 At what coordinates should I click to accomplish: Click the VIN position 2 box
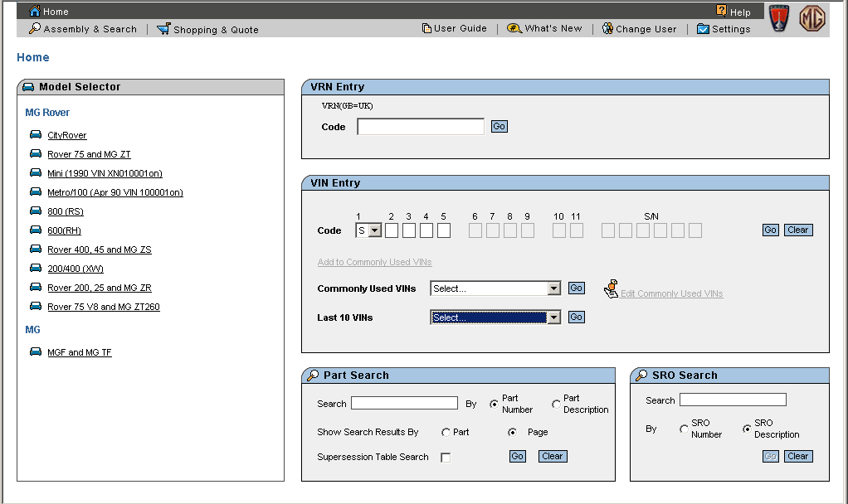click(392, 230)
